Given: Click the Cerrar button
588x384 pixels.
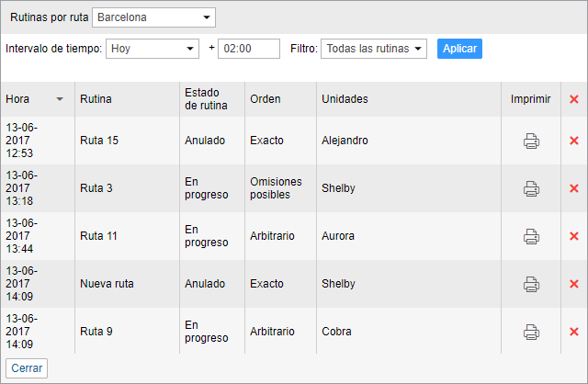Looking at the screenshot, I should pos(27,367).
